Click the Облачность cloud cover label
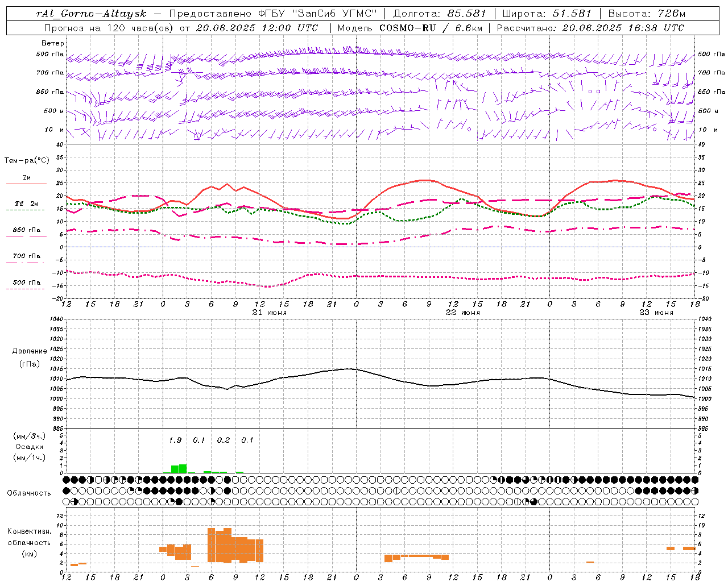Viewport: 728px width, 582px height. 29,493
